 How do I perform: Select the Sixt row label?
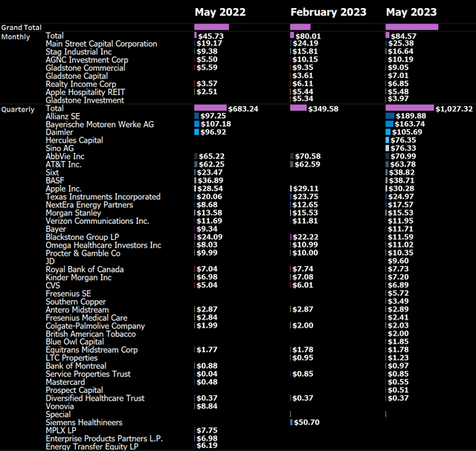click(x=52, y=172)
